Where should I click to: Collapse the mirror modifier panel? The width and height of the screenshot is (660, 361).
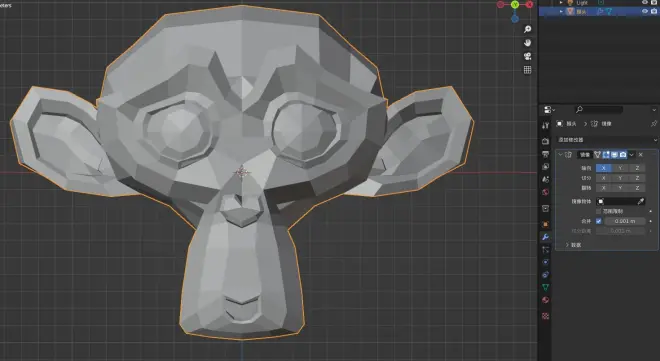560,155
